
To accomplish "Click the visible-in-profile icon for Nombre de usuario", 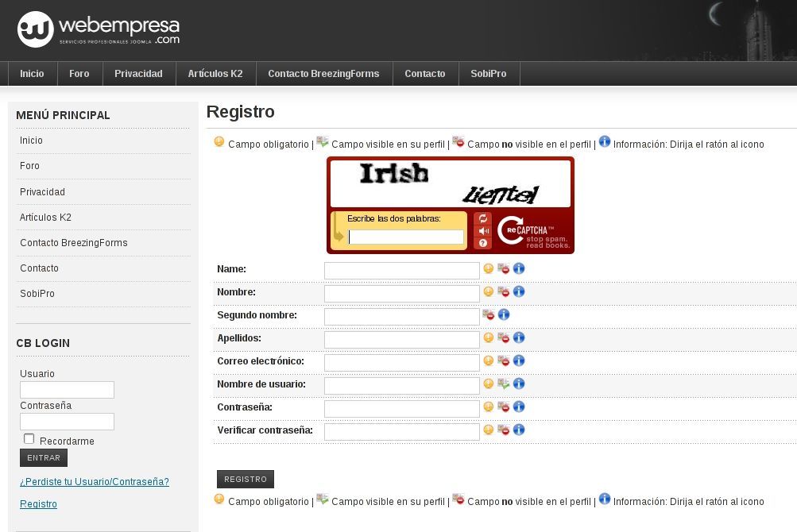I will pyautogui.click(x=503, y=384).
